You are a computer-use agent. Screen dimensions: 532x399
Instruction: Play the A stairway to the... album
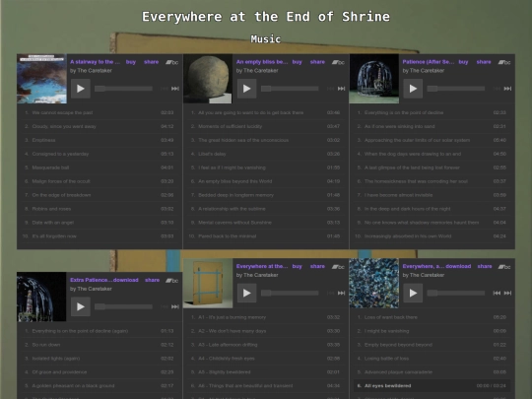81,89
